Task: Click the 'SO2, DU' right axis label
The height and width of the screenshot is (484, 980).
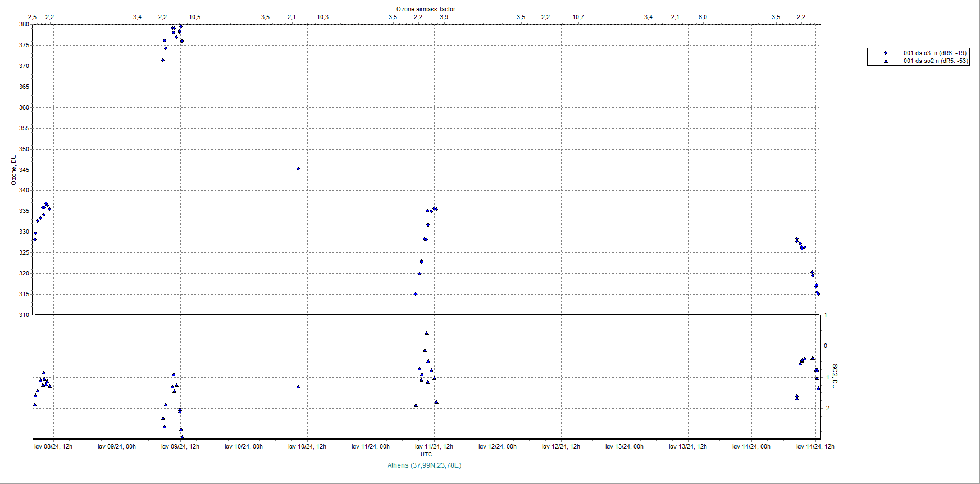Action: (835, 377)
